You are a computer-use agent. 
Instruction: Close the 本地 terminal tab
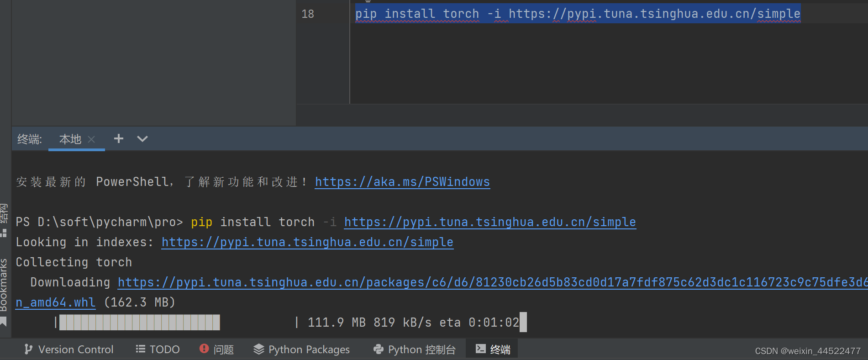91,139
